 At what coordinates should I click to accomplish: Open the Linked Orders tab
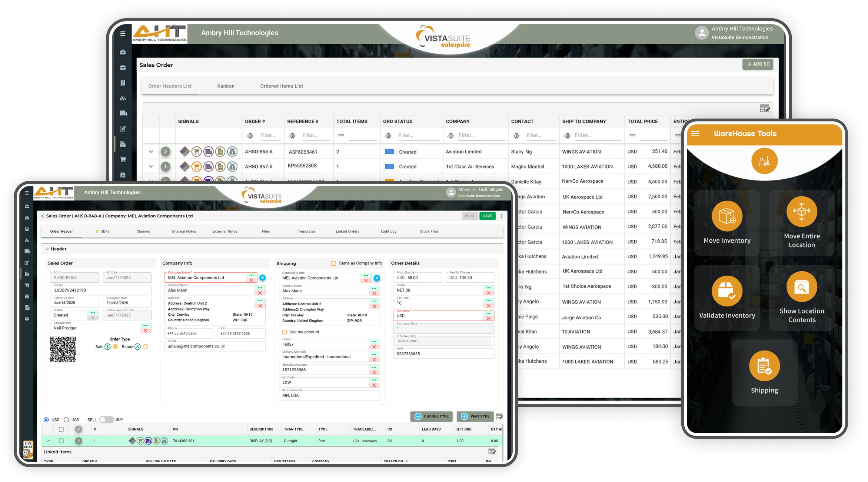pyautogui.click(x=347, y=232)
